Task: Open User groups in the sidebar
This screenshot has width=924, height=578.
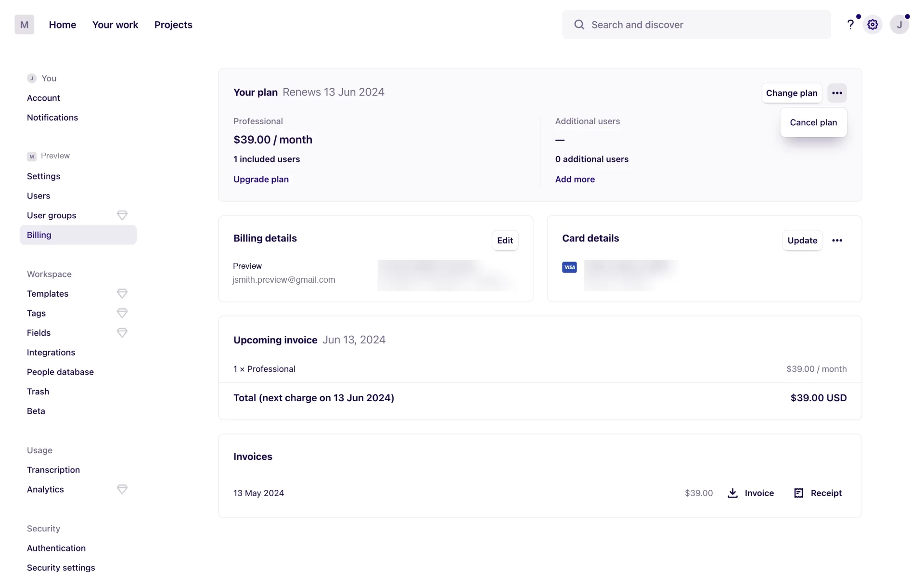Action: coord(51,215)
